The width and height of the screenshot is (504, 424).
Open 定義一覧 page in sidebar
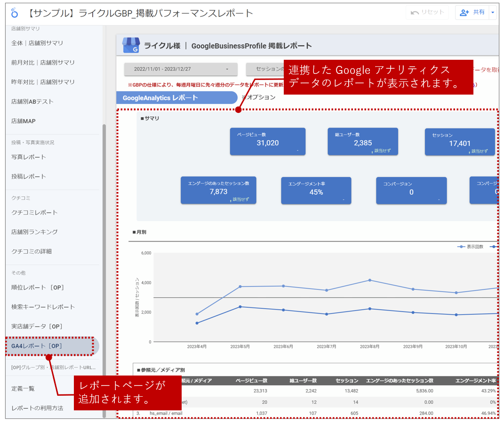[23, 388]
